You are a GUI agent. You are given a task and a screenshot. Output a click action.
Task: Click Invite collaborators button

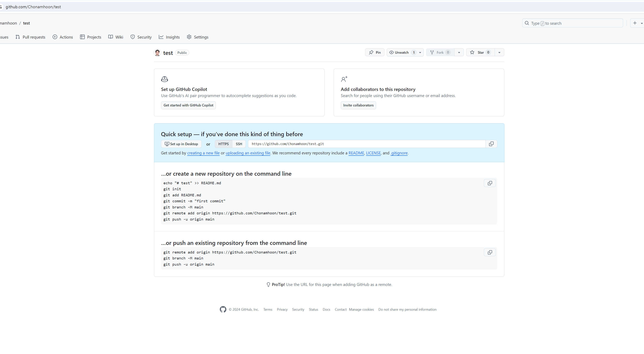(x=358, y=105)
